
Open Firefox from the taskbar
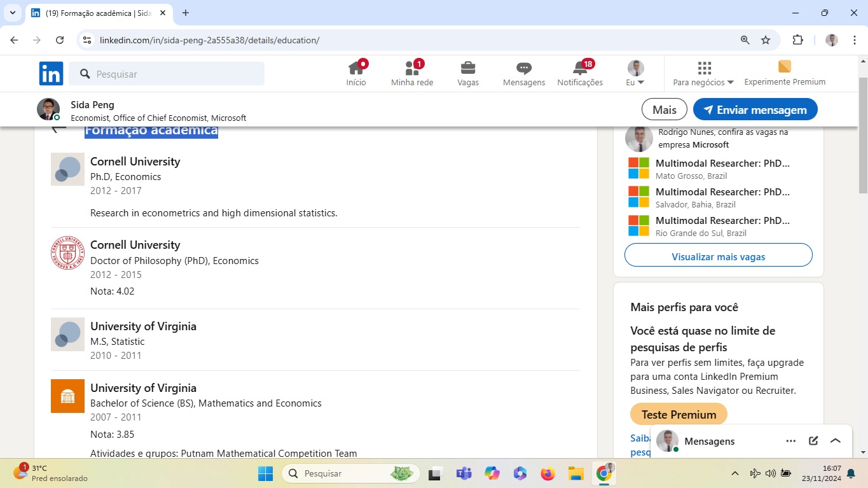tap(548, 473)
